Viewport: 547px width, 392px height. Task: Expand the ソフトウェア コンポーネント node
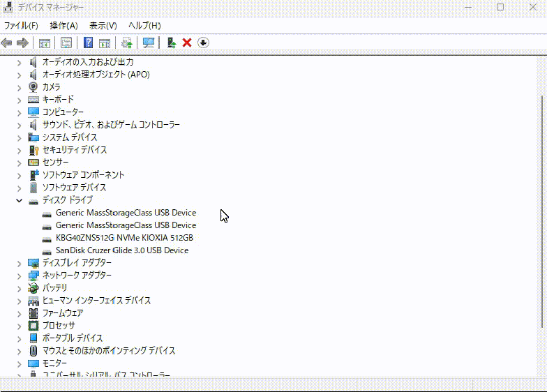point(20,176)
